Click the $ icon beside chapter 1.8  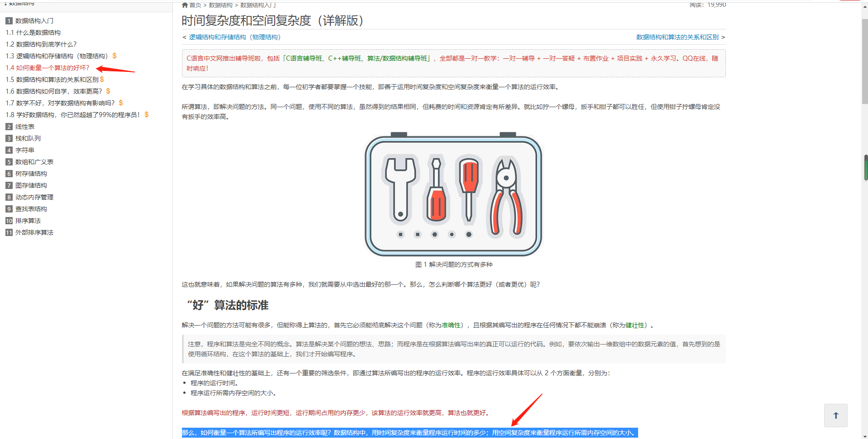click(146, 114)
